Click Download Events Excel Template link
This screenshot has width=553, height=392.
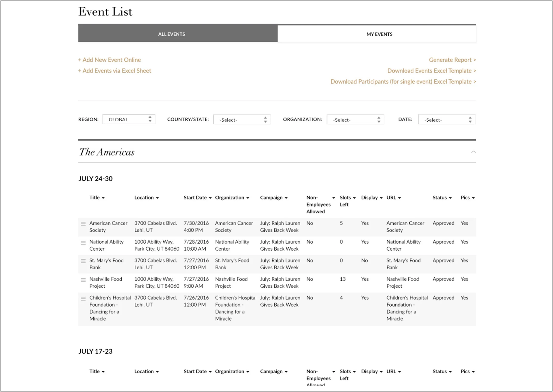tap(431, 71)
